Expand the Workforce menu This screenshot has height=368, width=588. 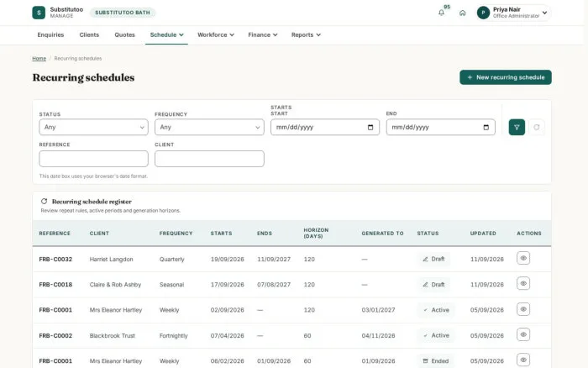click(x=216, y=35)
